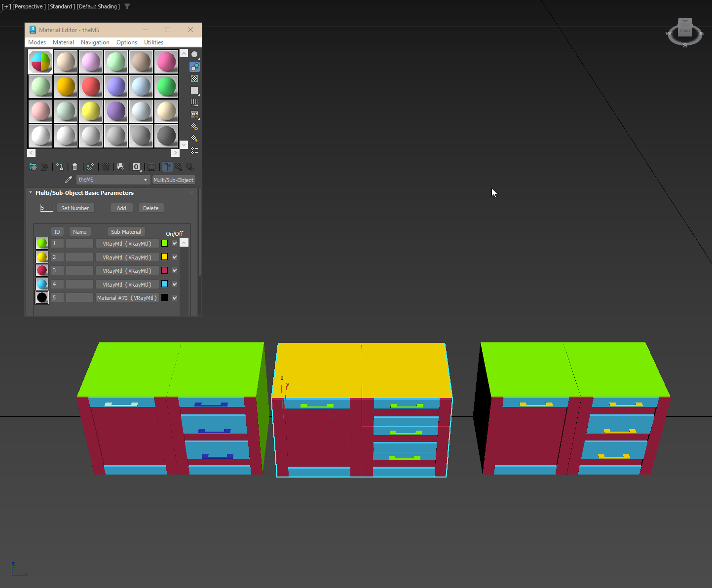Select the multi-color theMS sample slot
This screenshot has width=712, height=588.
click(40, 62)
